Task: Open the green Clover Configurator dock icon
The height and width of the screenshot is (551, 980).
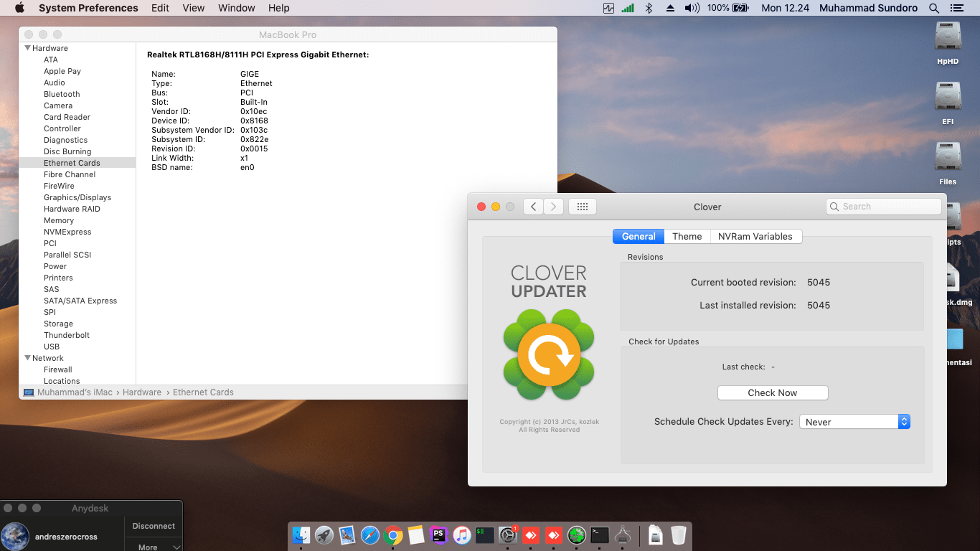Action: click(577, 534)
